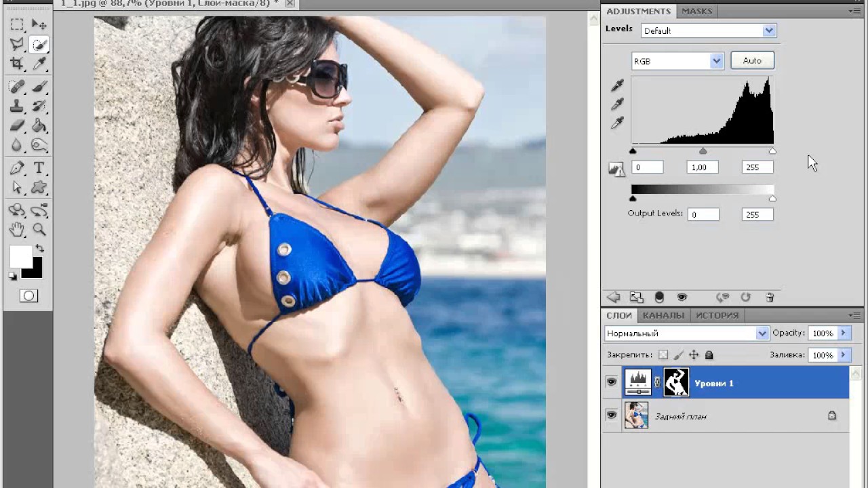Clip the adjustment to the layer below
The width and height of the screenshot is (868, 488).
[659, 297]
